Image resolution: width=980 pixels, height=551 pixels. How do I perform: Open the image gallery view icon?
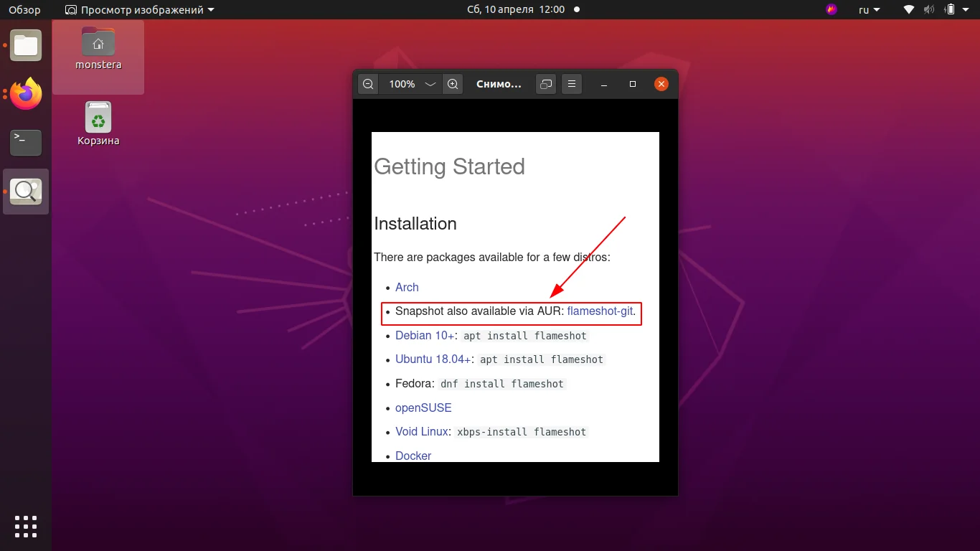[x=545, y=84]
